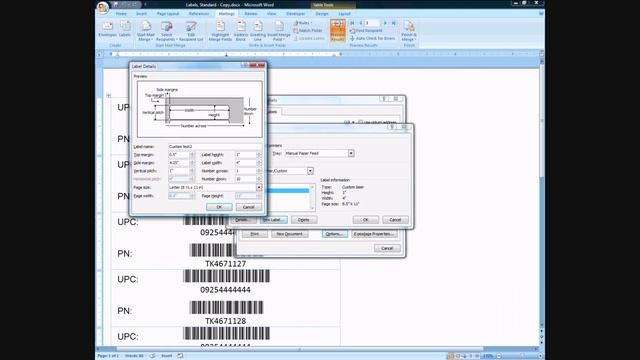Go to the first record arrow
The width and height of the screenshot is (640, 360).
tap(352, 23)
